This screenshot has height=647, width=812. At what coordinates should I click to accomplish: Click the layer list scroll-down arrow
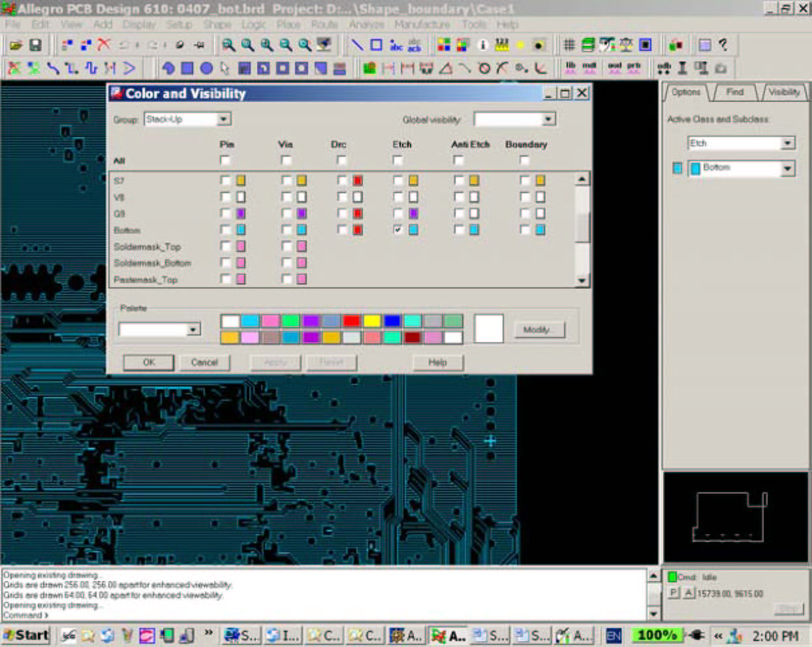click(x=582, y=280)
